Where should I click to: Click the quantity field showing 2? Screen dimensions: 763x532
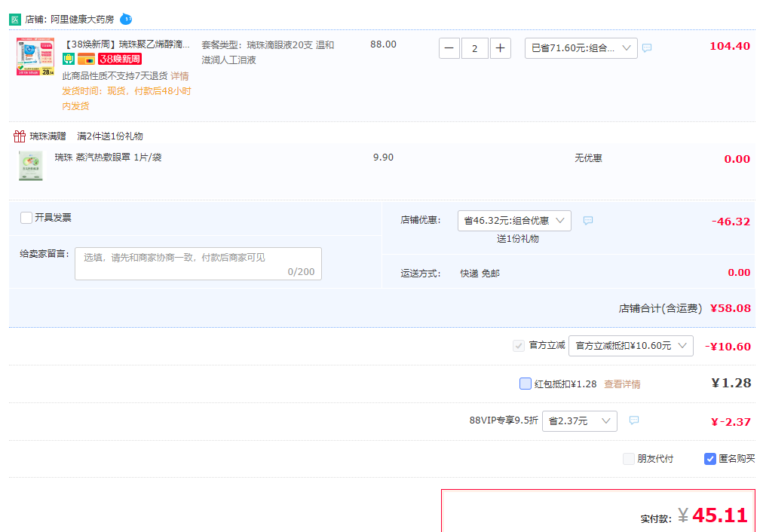pos(474,48)
